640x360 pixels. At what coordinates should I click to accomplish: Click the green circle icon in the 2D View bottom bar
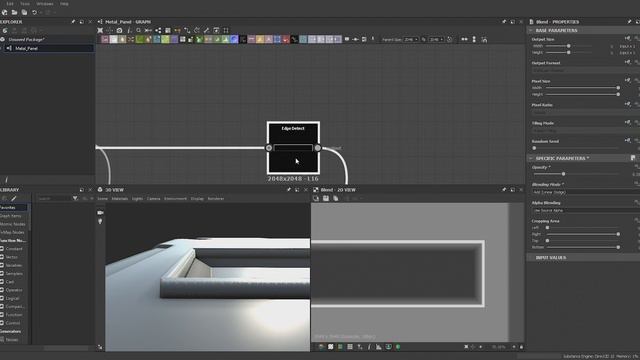click(398, 347)
